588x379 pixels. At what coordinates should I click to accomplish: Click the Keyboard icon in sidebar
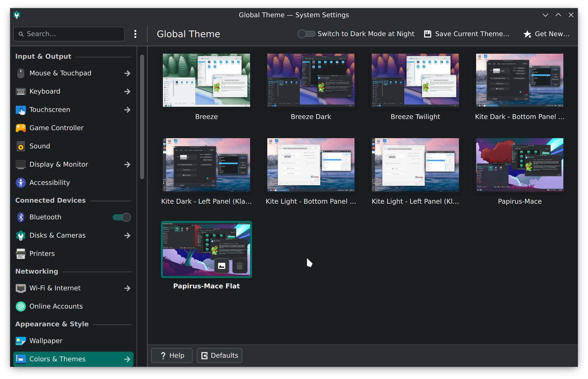21,92
